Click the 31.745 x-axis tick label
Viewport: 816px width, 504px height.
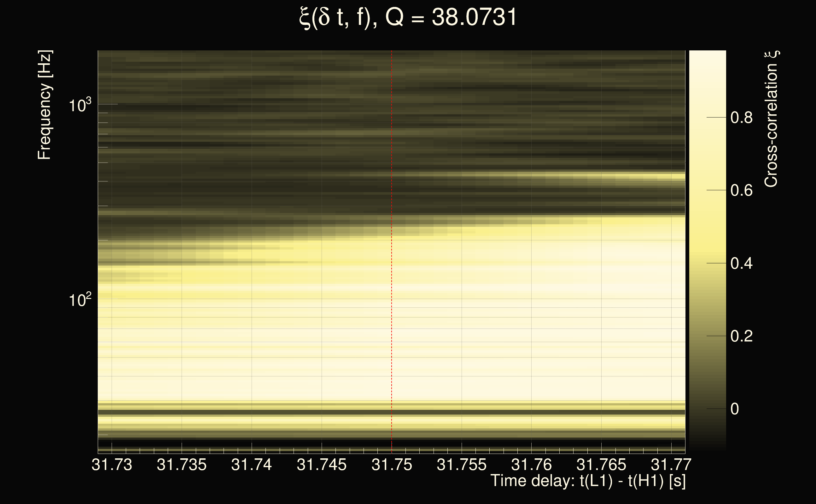tap(322, 465)
